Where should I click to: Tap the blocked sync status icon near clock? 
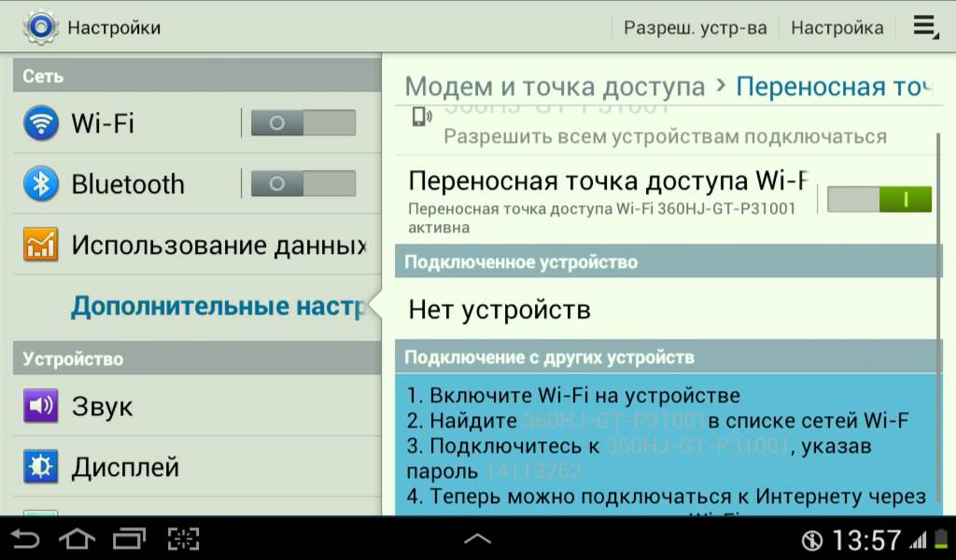(x=812, y=539)
